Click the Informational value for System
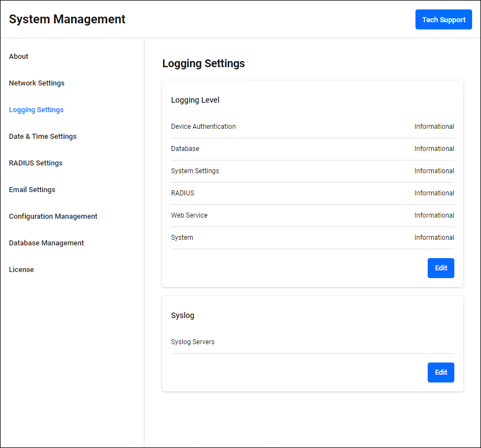 (x=434, y=238)
